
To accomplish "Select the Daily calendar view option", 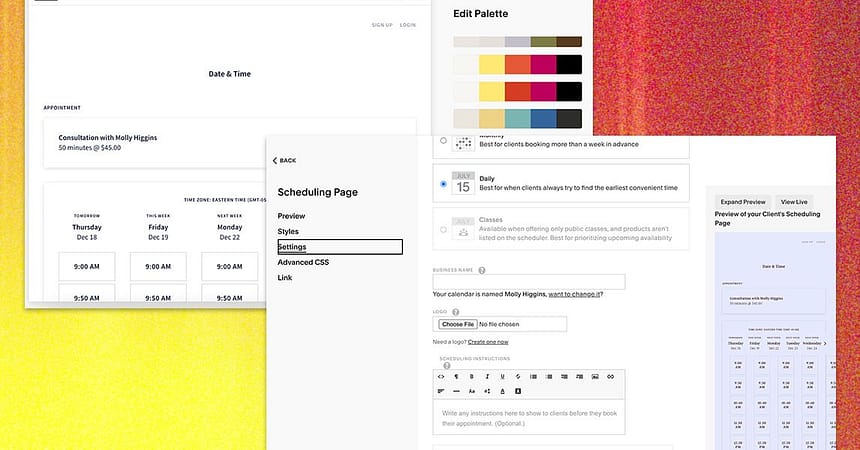I will pos(443,184).
